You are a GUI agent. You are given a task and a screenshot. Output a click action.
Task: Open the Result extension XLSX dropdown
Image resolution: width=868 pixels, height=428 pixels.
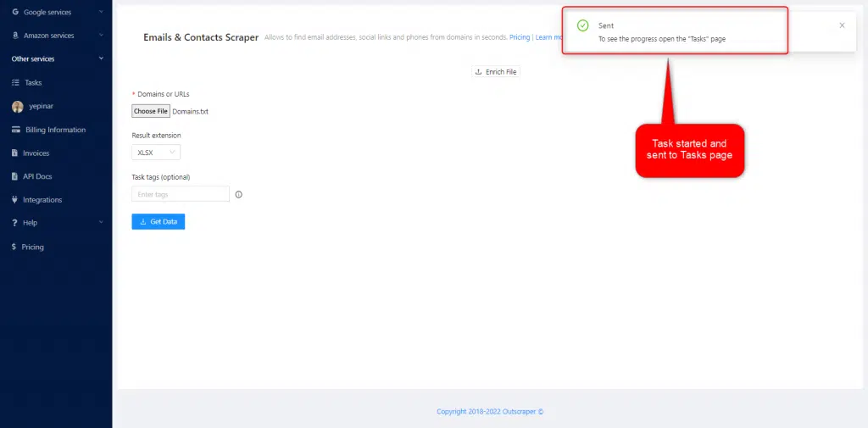(x=156, y=153)
